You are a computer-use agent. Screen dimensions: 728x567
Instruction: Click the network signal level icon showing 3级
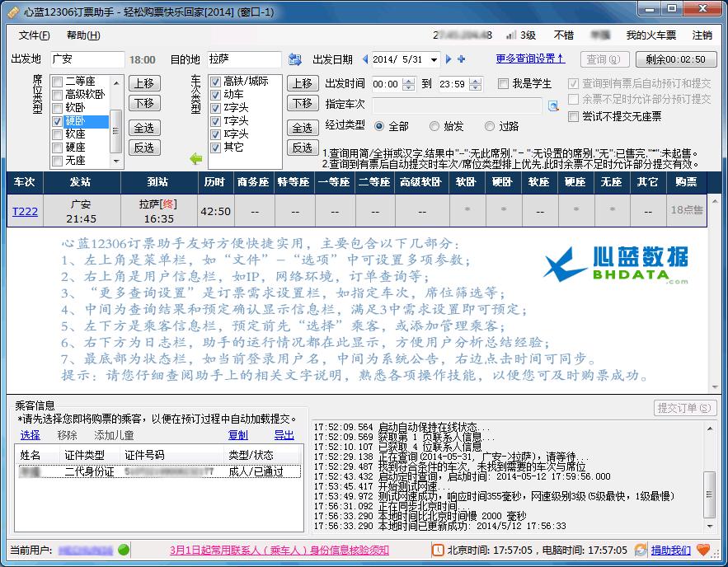[511, 35]
